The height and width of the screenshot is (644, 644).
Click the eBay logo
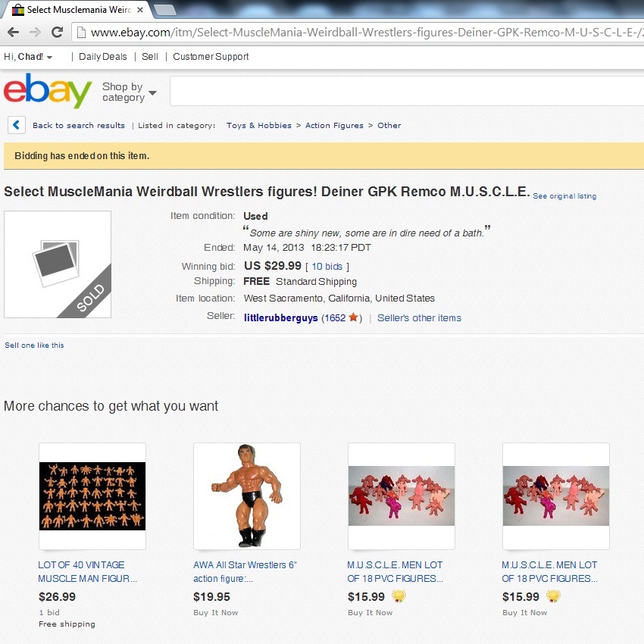click(x=48, y=90)
